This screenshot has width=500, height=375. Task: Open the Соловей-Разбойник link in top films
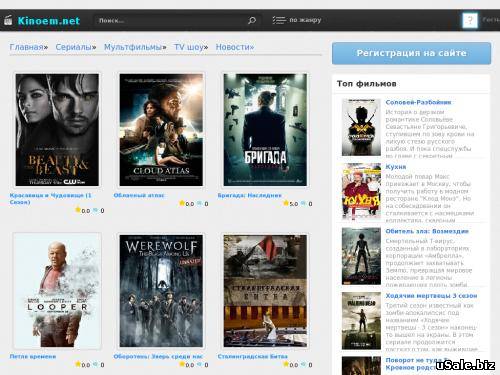click(x=418, y=102)
